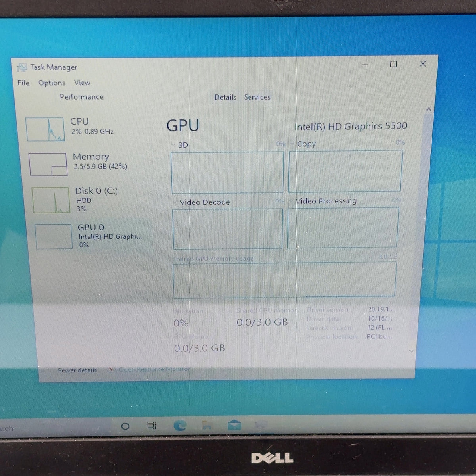Launch Microsoft Edge from the taskbar

point(180,426)
